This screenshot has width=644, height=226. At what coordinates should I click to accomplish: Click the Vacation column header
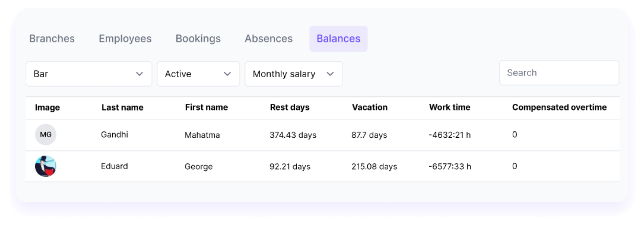coord(370,107)
